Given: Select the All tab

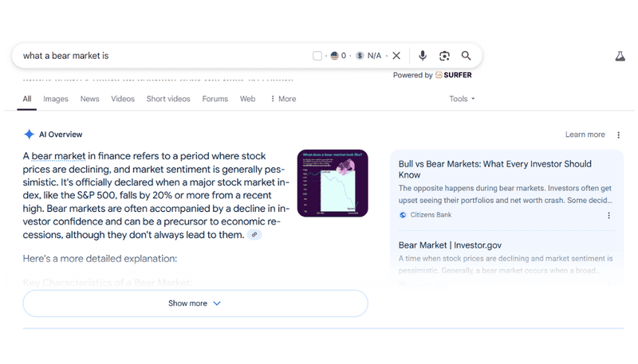Looking at the screenshot, I should (x=27, y=99).
